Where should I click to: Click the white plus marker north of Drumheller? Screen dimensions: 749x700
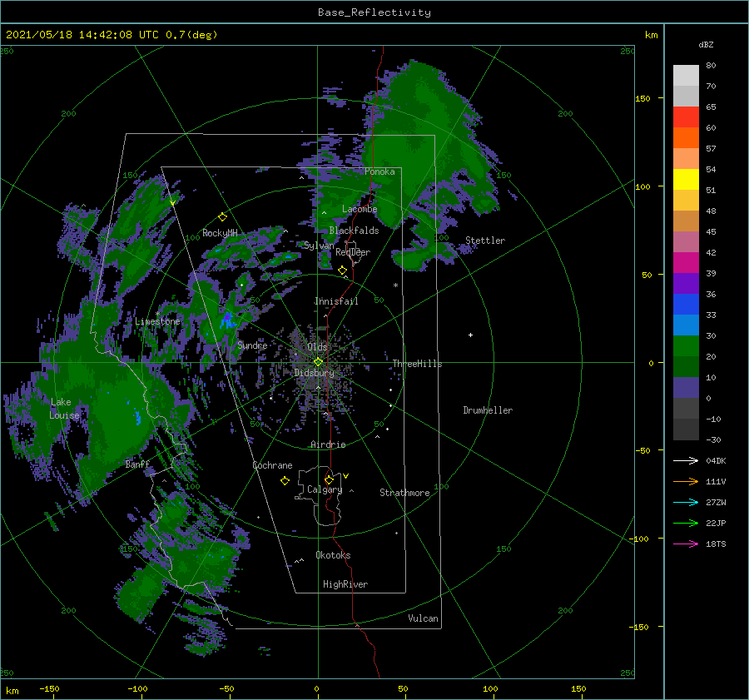470,335
